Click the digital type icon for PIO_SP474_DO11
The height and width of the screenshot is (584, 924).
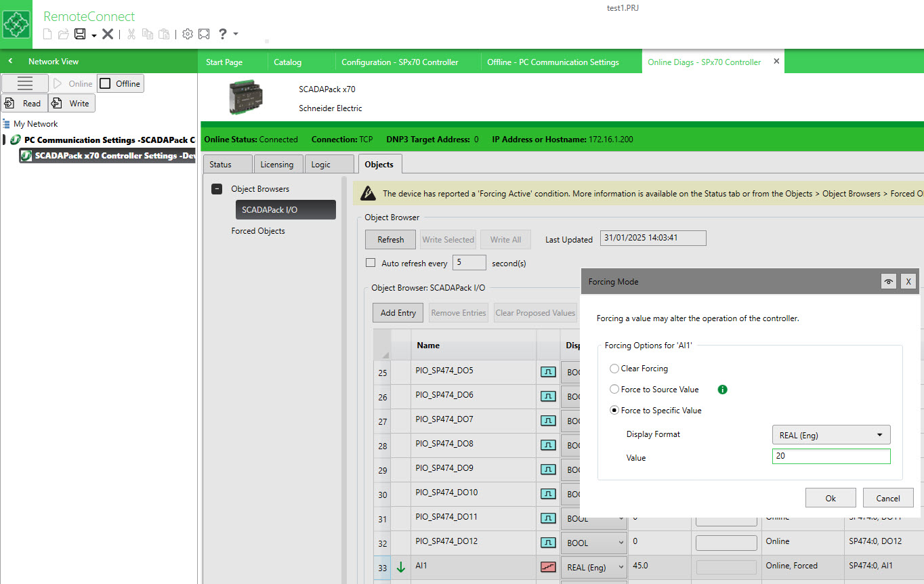(547, 518)
